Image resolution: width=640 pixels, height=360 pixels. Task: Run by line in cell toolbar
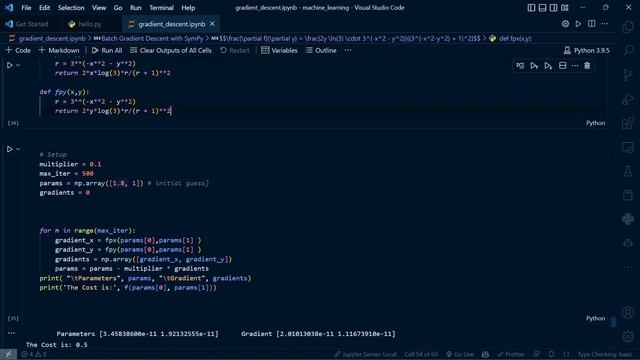tap(520, 66)
